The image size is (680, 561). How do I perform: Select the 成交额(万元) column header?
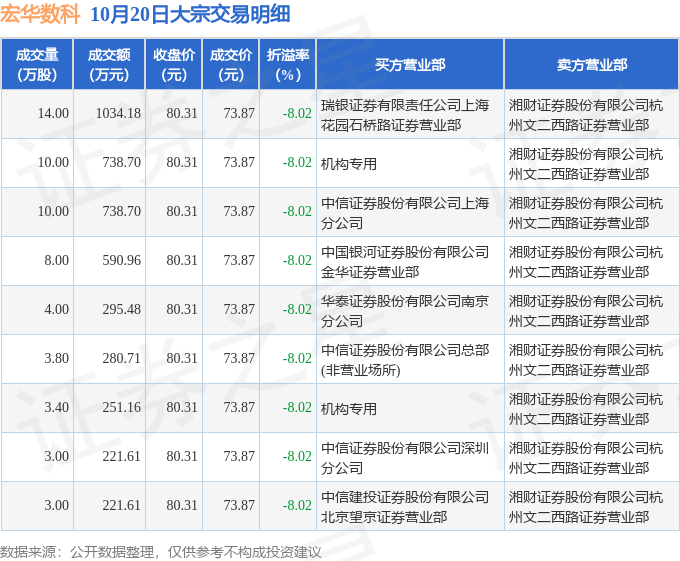point(109,65)
